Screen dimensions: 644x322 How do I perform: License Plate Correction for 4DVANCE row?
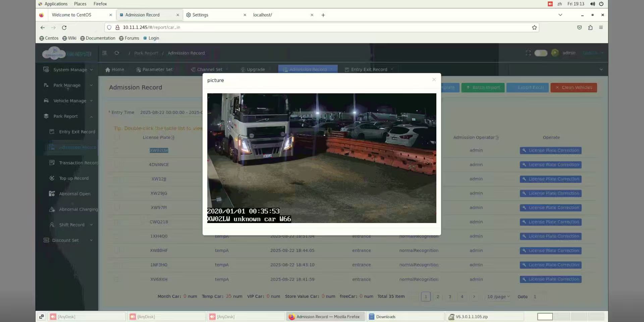[550, 165]
